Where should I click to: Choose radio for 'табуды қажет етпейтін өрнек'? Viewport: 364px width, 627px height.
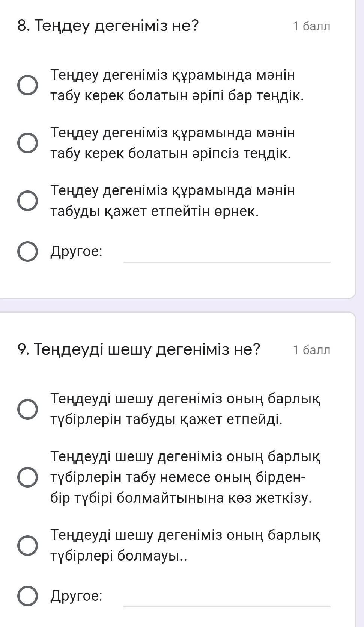pos(27,201)
